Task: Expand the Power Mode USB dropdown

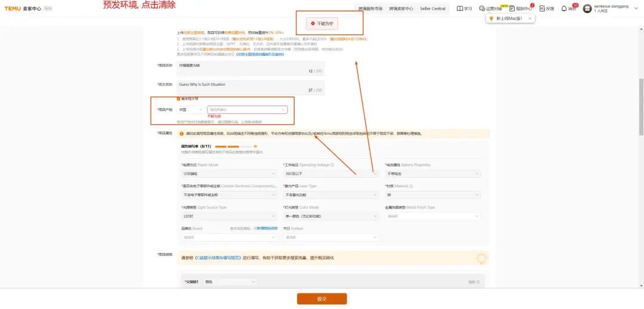Action: click(229, 174)
